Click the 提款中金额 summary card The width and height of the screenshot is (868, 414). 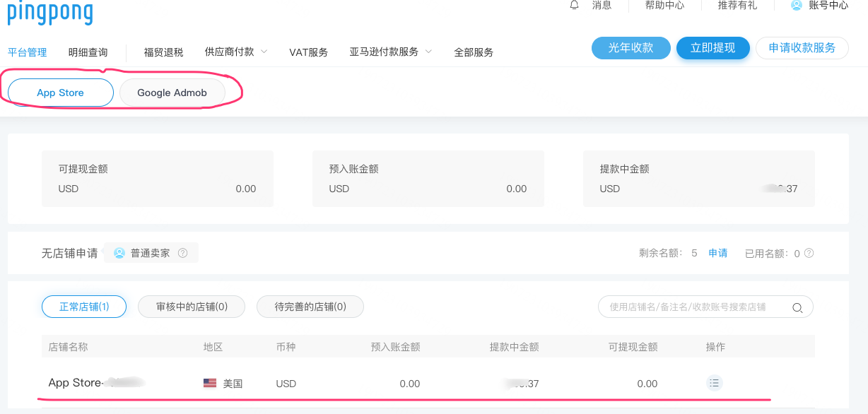[x=699, y=179]
